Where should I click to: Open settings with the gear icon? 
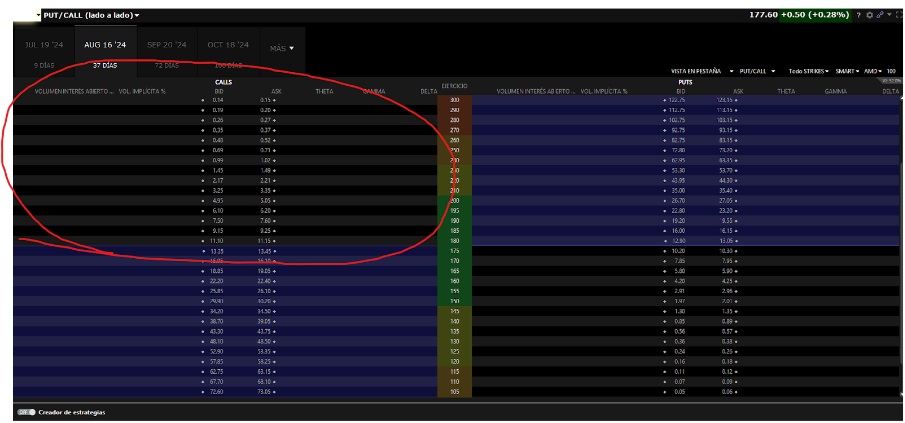click(870, 15)
